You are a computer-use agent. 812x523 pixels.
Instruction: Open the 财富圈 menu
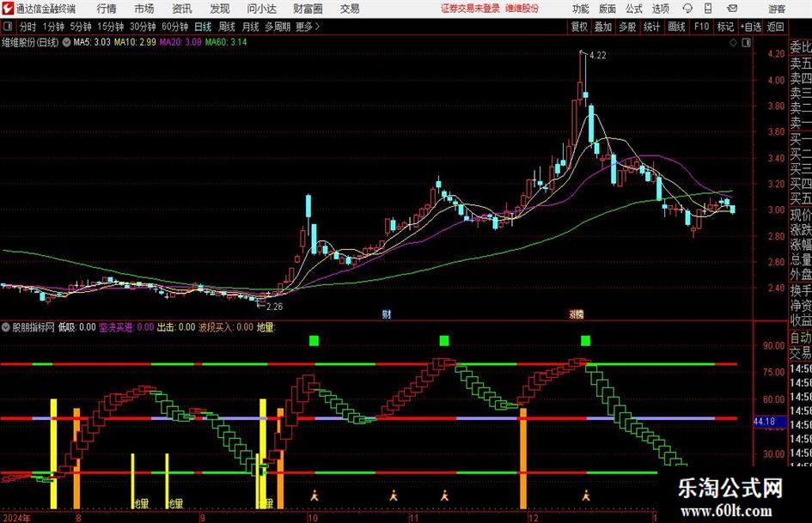pyautogui.click(x=308, y=9)
